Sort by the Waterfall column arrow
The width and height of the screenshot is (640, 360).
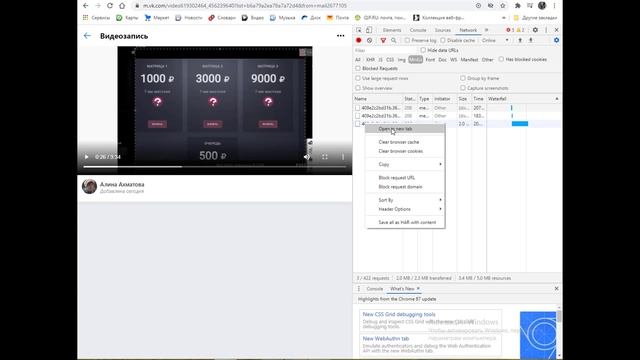click(556, 99)
